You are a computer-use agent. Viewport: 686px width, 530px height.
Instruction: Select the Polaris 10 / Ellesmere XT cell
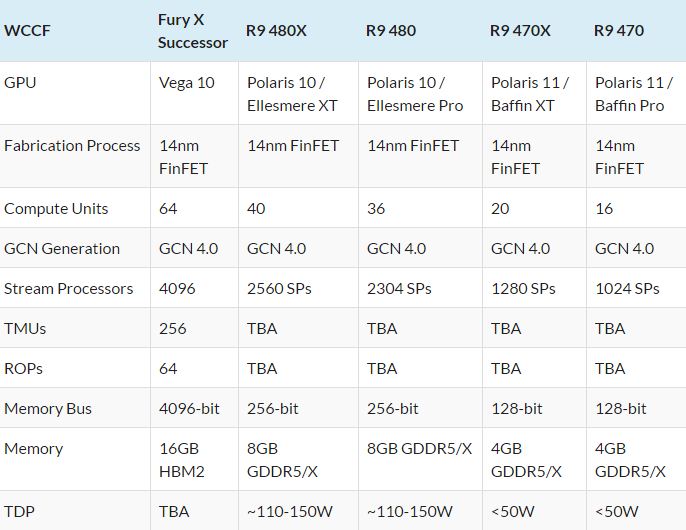[293, 94]
